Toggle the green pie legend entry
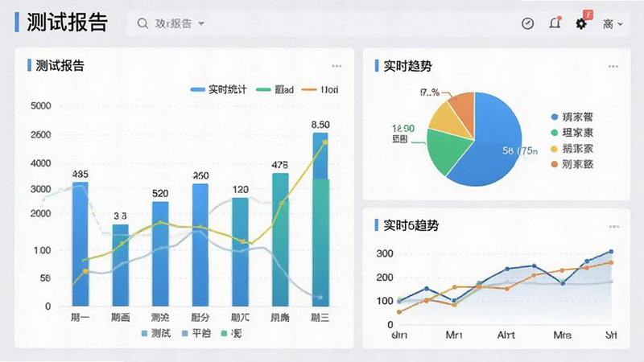The image size is (644, 362). [x=572, y=133]
